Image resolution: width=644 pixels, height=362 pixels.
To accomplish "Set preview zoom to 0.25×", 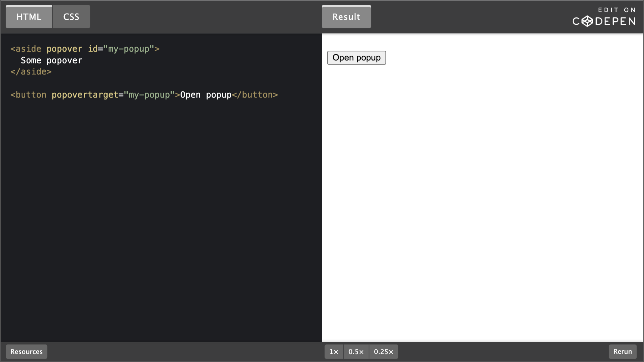I will (x=384, y=352).
